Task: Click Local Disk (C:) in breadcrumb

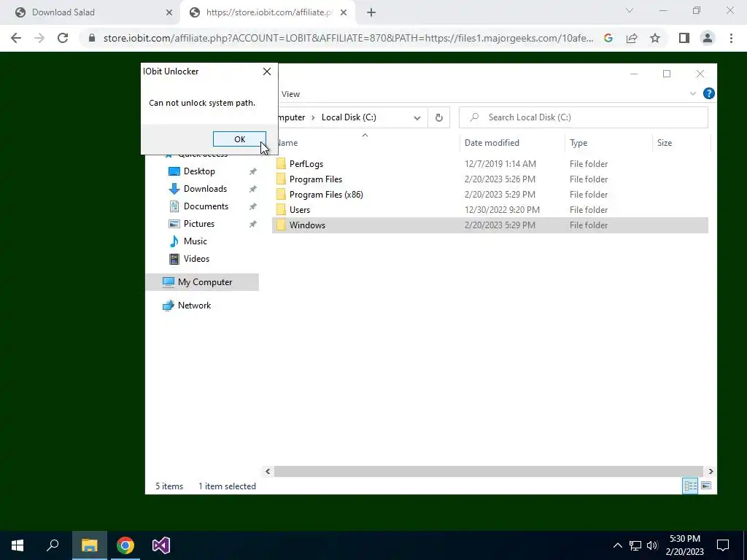Action: coord(349,117)
